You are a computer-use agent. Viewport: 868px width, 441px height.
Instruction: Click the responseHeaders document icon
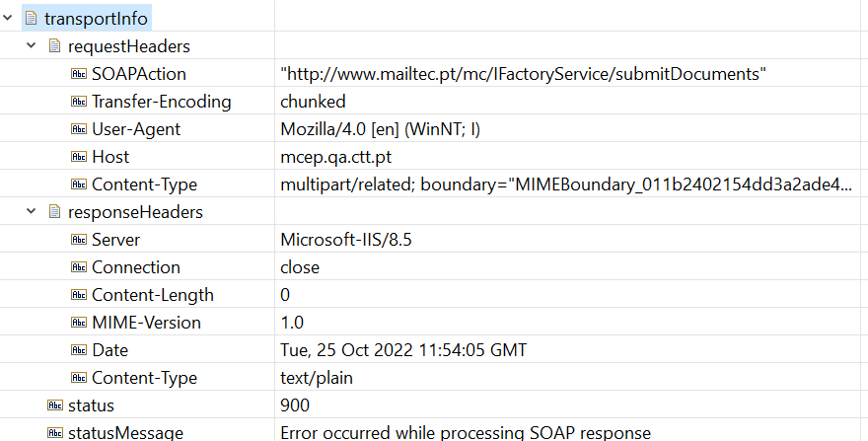coord(54,211)
